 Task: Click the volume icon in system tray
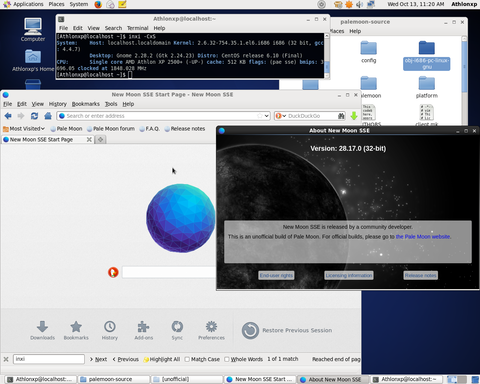pos(359,4)
